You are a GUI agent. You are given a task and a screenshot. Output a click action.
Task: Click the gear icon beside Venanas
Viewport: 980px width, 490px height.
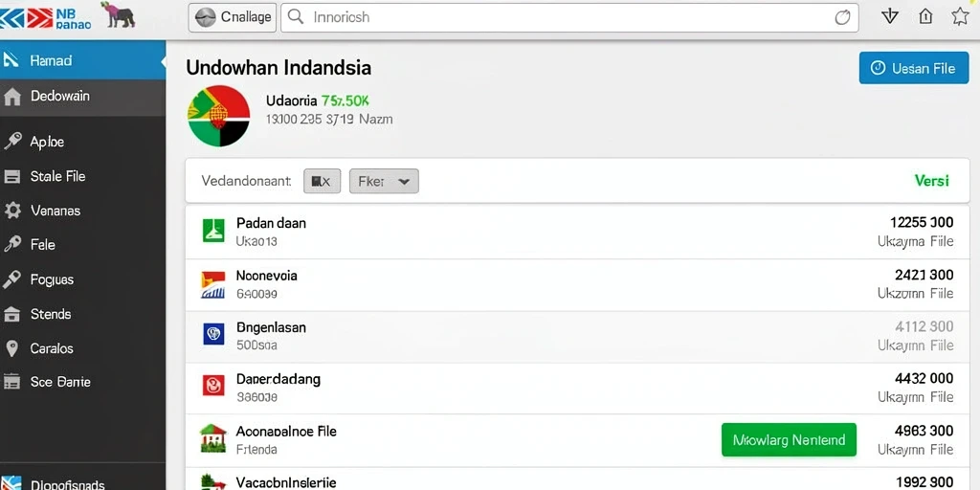coord(12,211)
